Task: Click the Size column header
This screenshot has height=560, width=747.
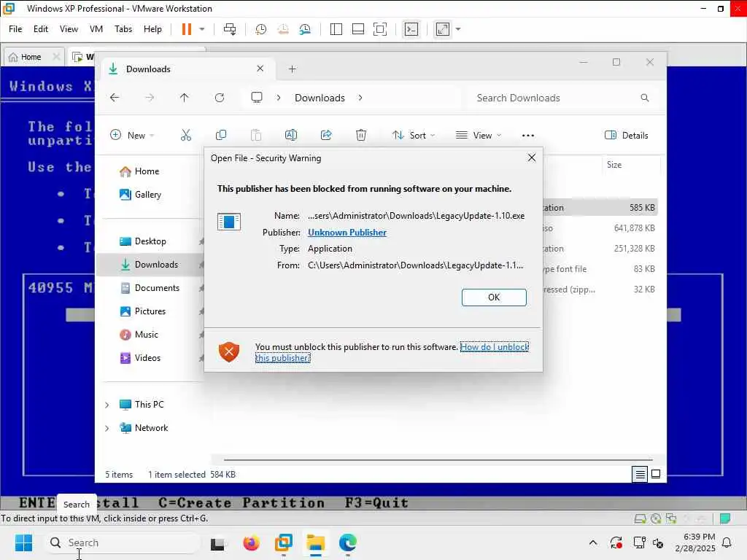Action: point(614,165)
